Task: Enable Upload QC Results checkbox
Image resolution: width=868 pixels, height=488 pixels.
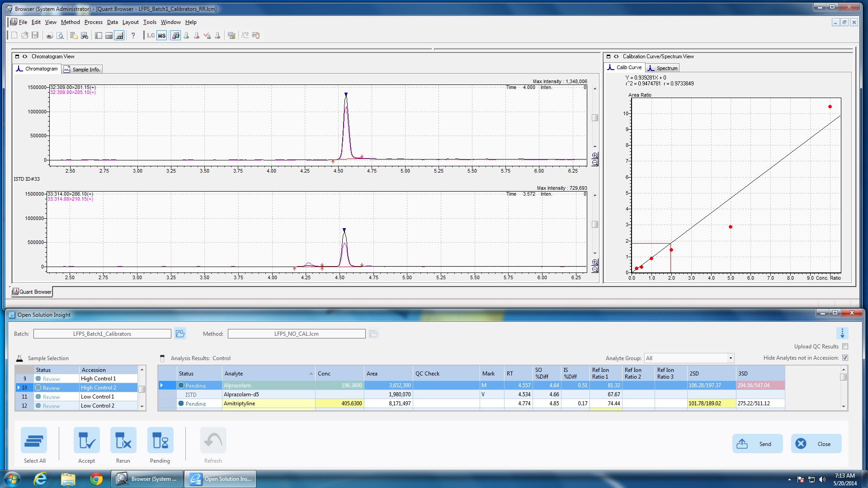Action: point(845,347)
